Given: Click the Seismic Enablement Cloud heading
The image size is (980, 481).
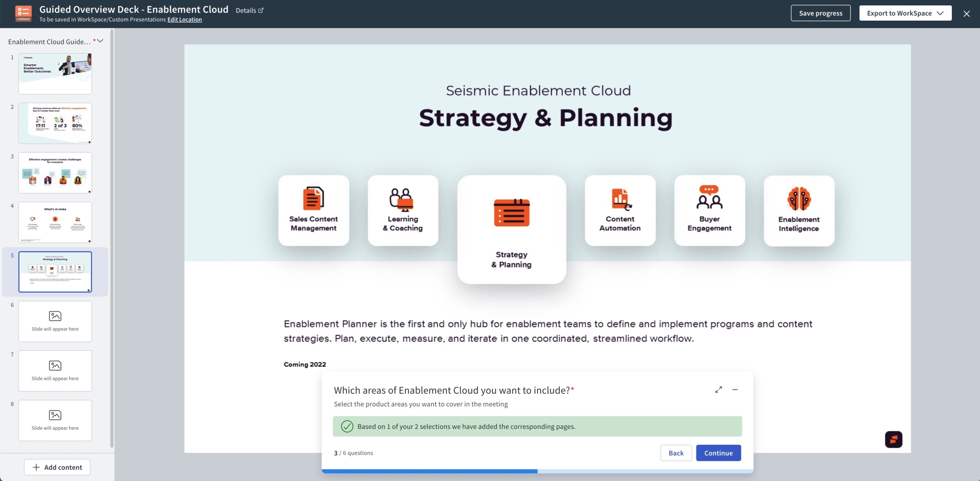Looking at the screenshot, I should [538, 90].
